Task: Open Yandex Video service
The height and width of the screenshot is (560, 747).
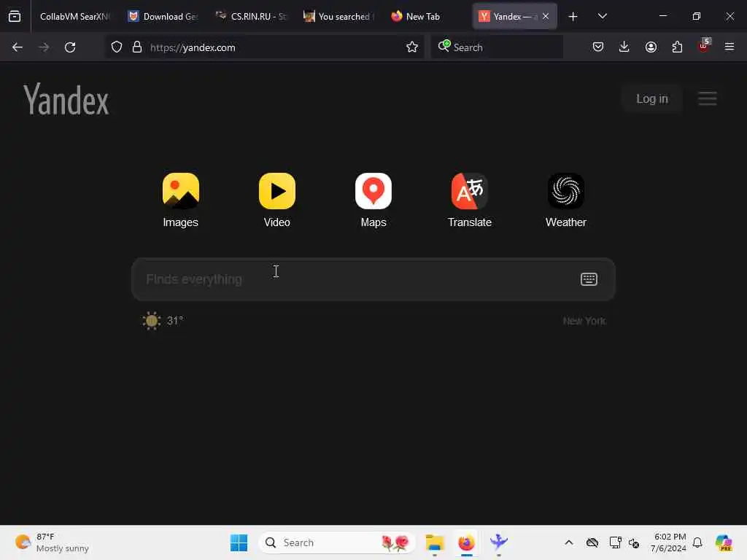Action: (276, 200)
